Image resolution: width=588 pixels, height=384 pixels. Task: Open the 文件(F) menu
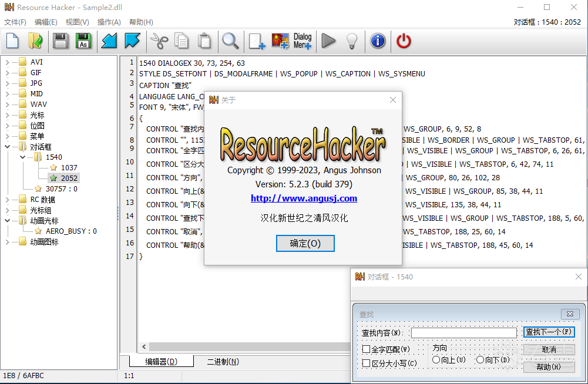(15, 22)
